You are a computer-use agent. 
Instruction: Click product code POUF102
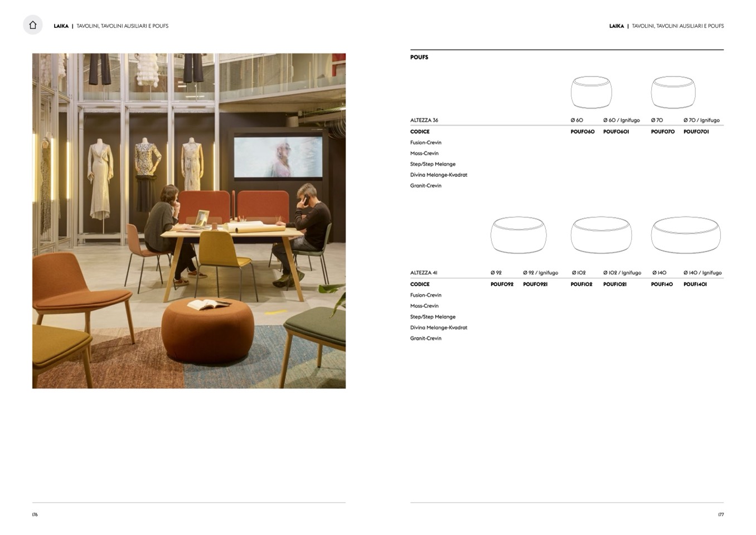[x=581, y=285]
